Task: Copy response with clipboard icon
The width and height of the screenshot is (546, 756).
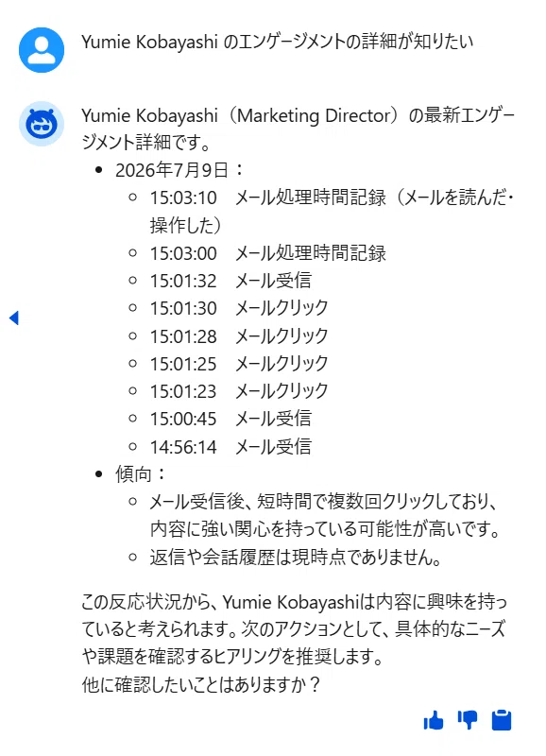Action: (x=502, y=720)
